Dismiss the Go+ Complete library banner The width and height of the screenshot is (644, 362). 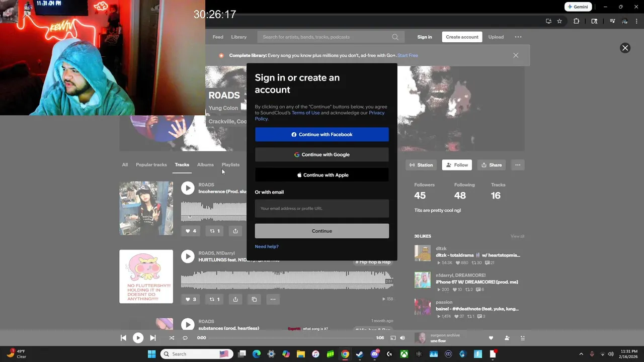516,55
